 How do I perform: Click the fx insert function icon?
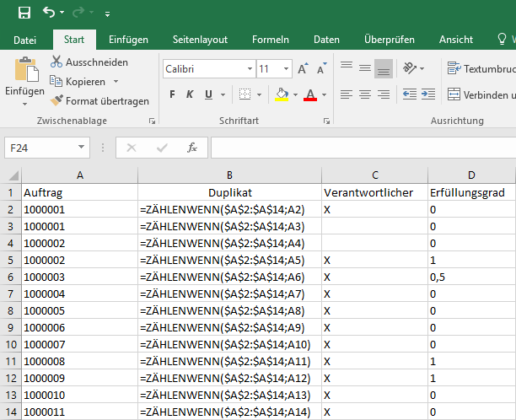(x=192, y=148)
